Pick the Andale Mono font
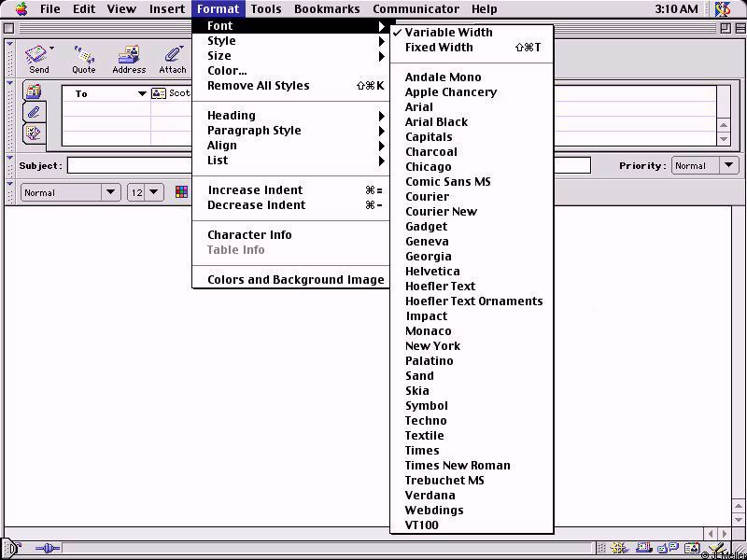Viewport: 747px width, 560px height. coord(472,77)
